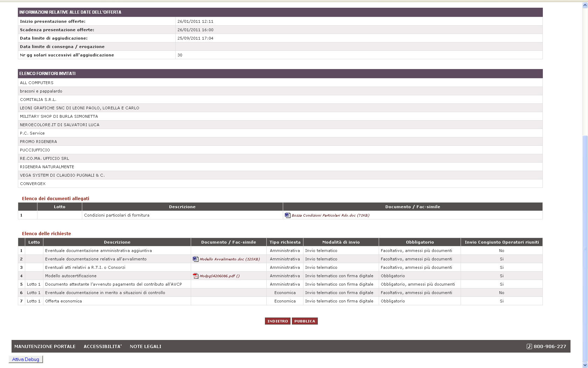
Task: Click Elenco dei documenti allegati heading
Action: (56, 198)
